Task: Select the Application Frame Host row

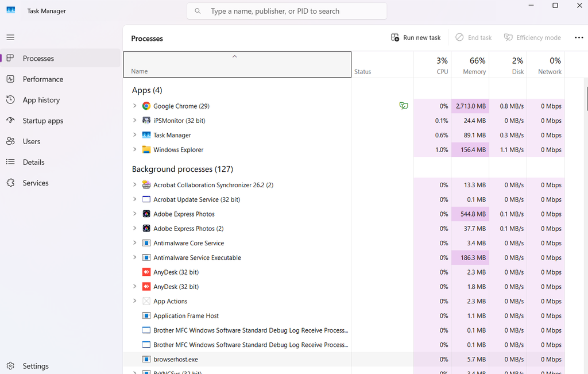Action: (x=344, y=316)
